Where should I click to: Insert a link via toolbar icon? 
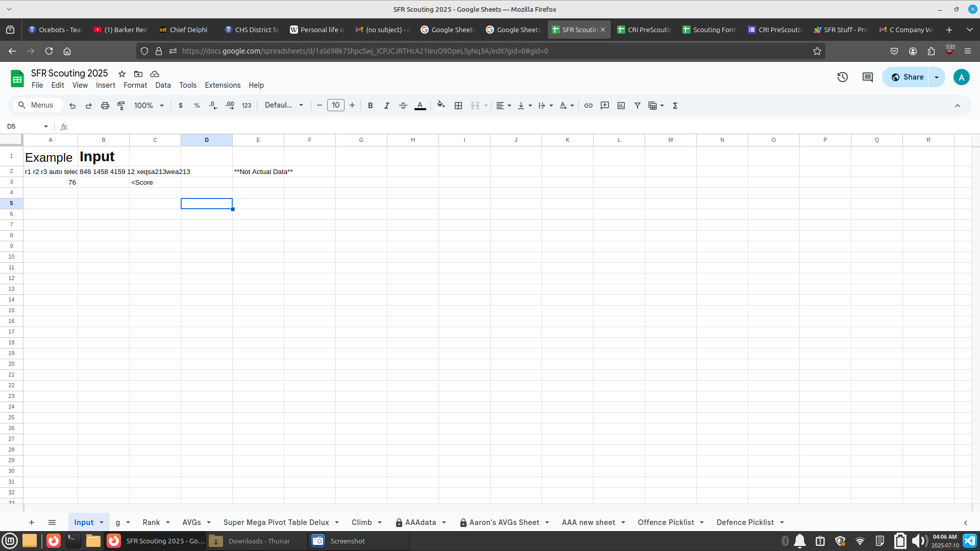point(589,106)
